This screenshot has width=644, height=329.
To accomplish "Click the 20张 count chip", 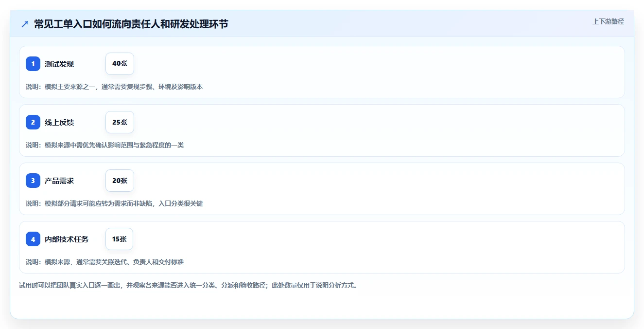I will [120, 181].
